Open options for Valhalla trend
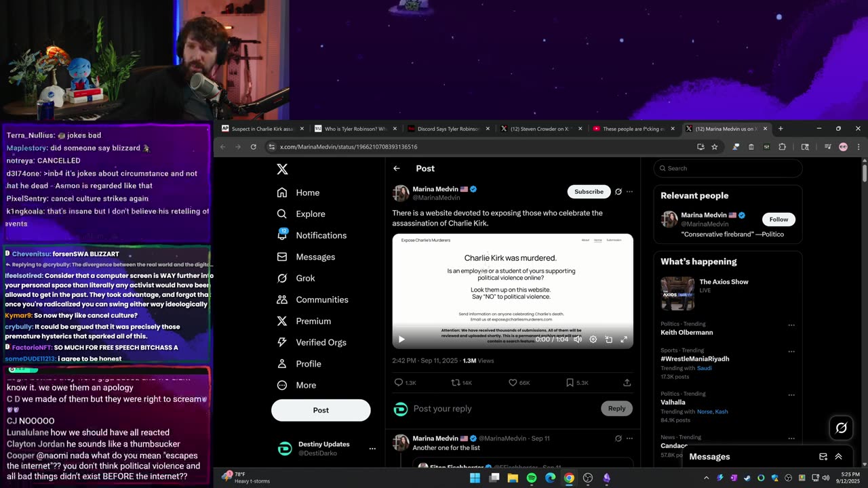The image size is (868, 488). tap(791, 394)
